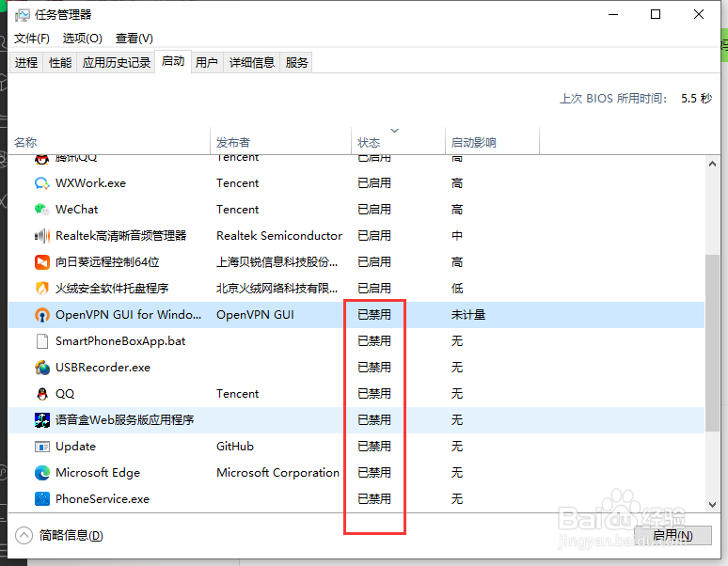Click the Realtek audio manager speaker icon
This screenshot has width=728, height=566.
(41, 236)
